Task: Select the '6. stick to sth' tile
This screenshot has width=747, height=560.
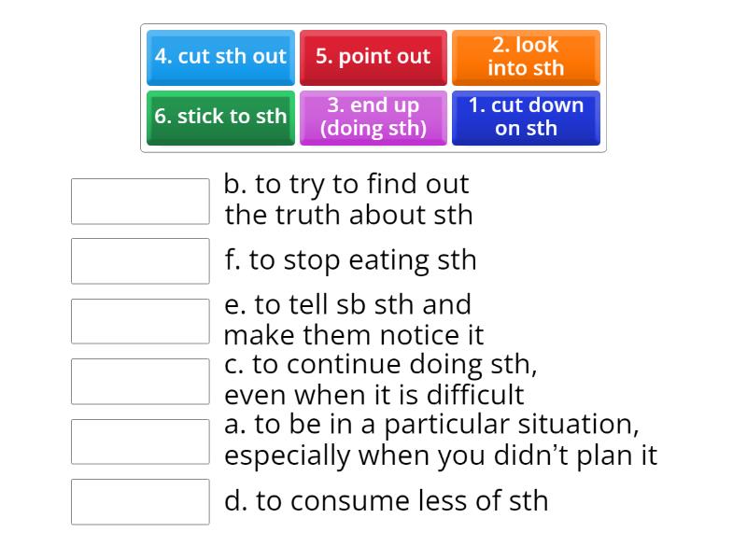Action: tap(220, 118)
